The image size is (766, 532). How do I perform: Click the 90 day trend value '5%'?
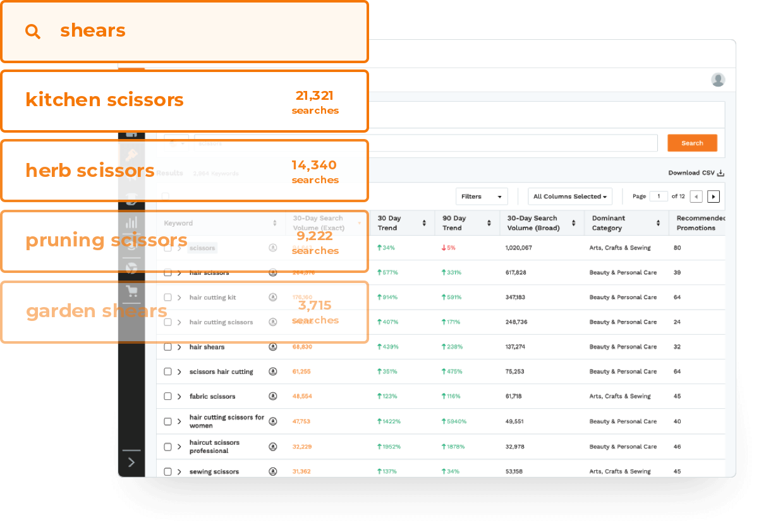point(451,248)
